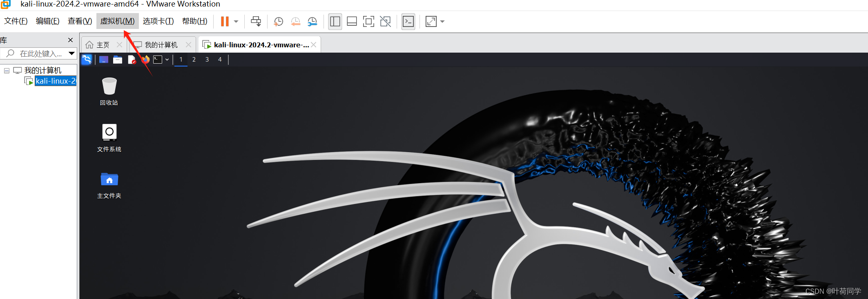Open the Kali applications menu dragon icon
The image size is (868, 299).
click(87, 60)
